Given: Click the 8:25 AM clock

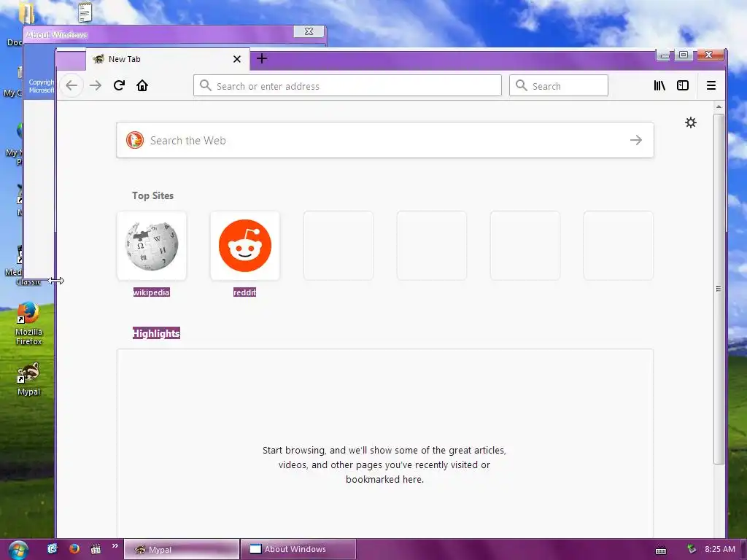Looking at the screenshot, I should [720, 549].
